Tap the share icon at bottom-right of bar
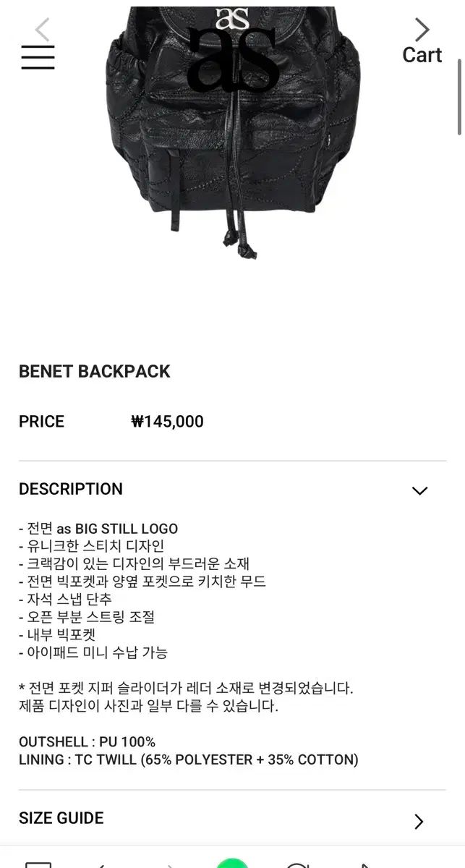The width and height of the screenshot is (465, 868). [367, 864]
